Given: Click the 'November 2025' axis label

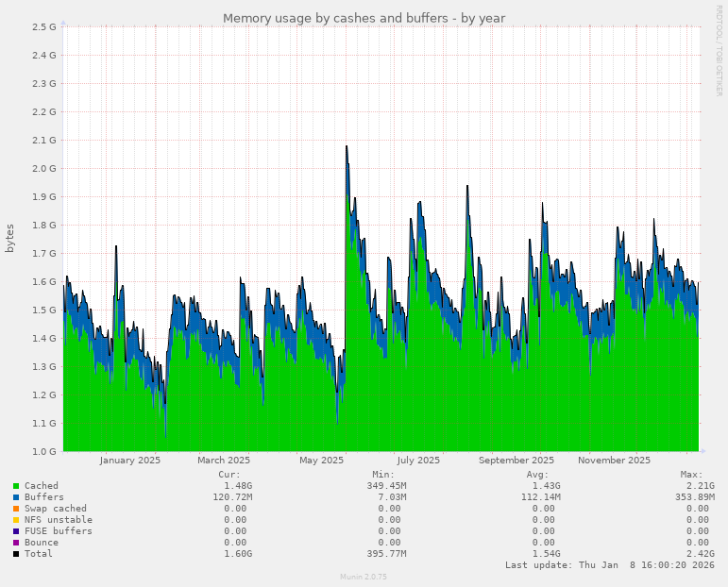Looking at the screenshot, I should point(614,461).
